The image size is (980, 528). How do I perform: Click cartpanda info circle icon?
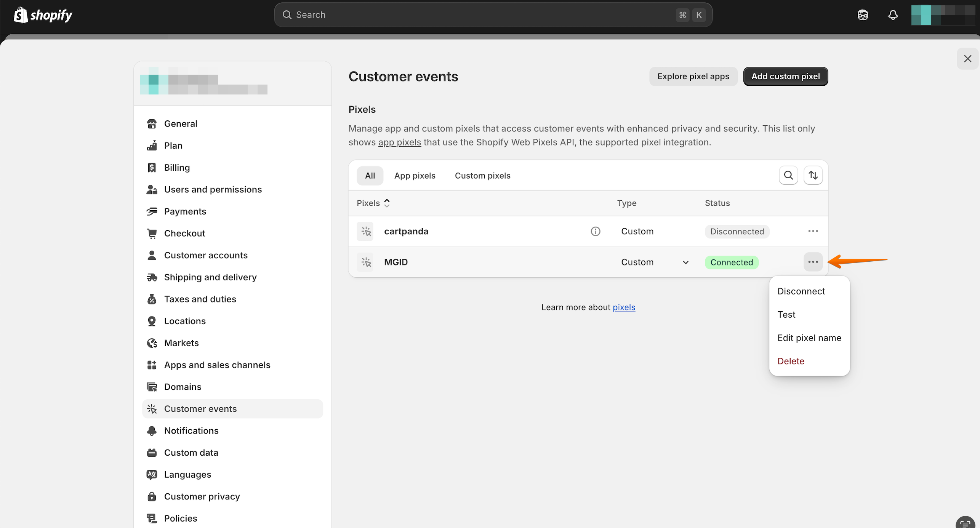[595, 231]
